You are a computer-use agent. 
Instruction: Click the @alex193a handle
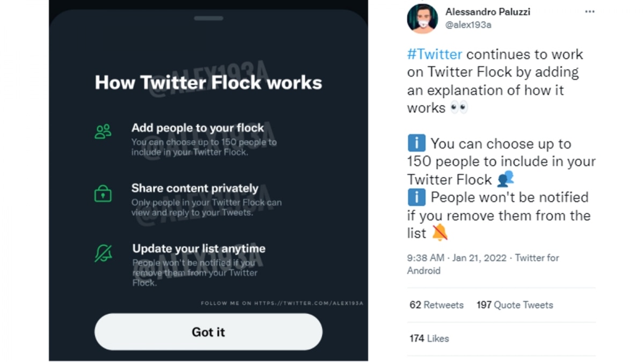click(468, 25)
